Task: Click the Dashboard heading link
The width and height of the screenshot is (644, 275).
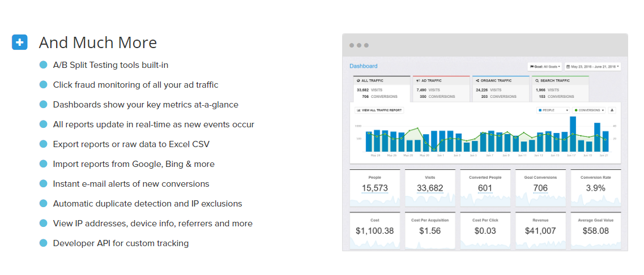Action: (363, 66)
